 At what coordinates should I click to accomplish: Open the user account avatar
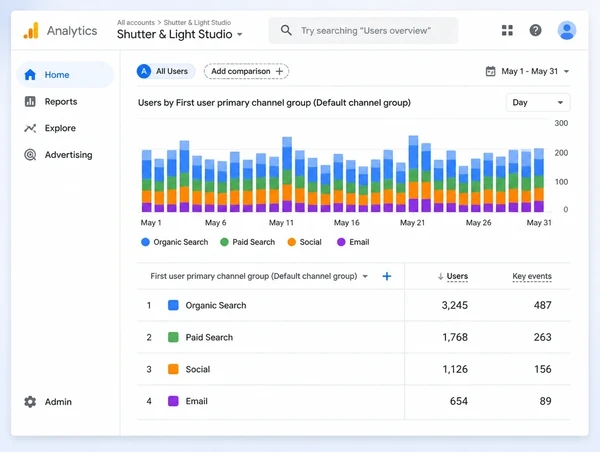click(567, 30)
